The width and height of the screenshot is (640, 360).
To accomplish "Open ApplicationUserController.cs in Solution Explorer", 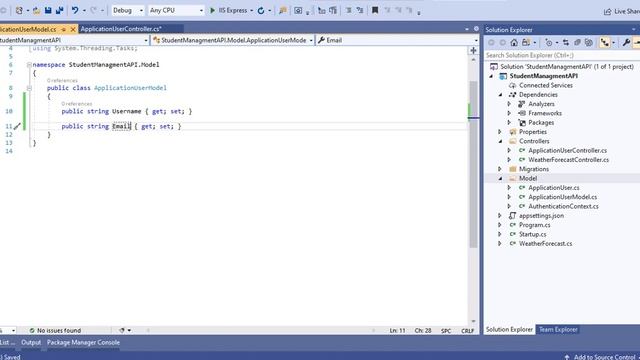I will 567,151.
